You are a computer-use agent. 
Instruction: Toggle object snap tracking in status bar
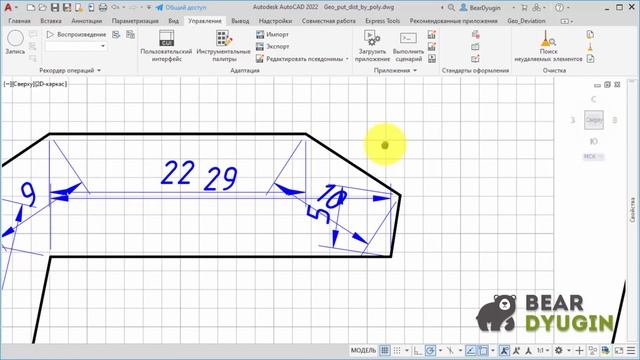[471, 350]
